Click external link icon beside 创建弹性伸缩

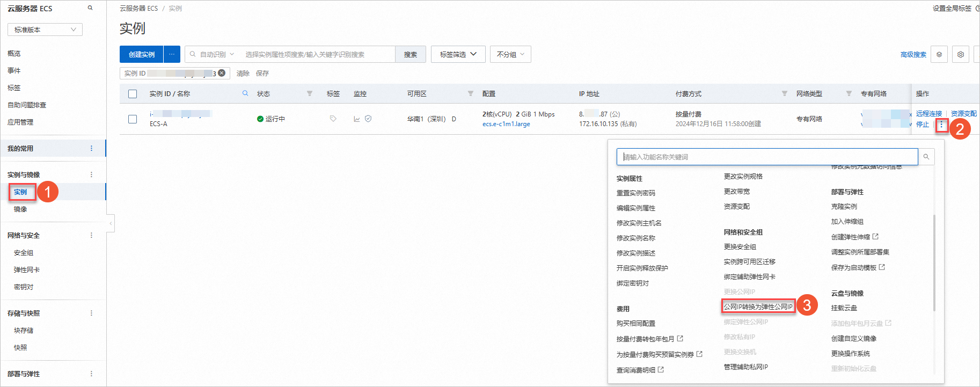click(x=875, y=237)
